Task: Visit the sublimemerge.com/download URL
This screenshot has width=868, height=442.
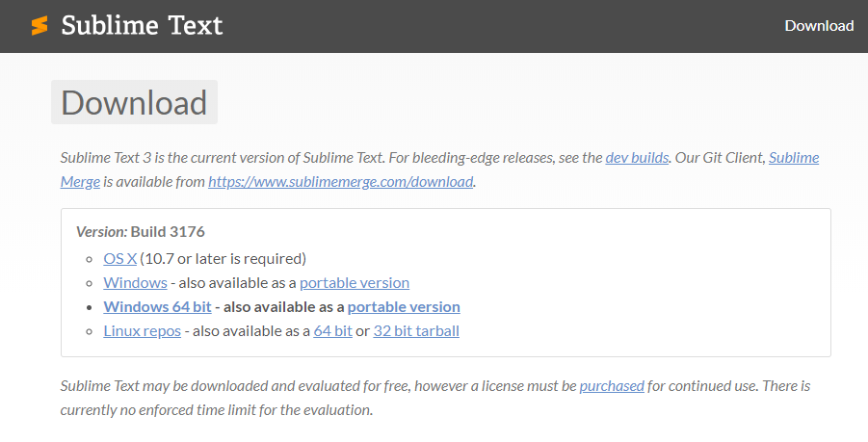Action: click(x=340, y=181)
